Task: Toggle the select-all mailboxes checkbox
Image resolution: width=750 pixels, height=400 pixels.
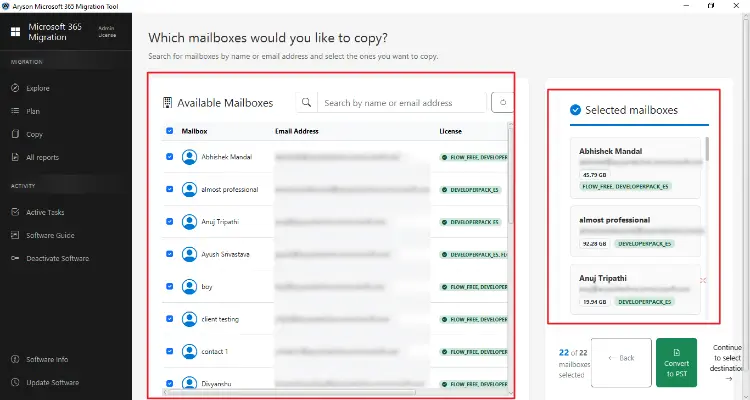Action: [x=169, y=131]
